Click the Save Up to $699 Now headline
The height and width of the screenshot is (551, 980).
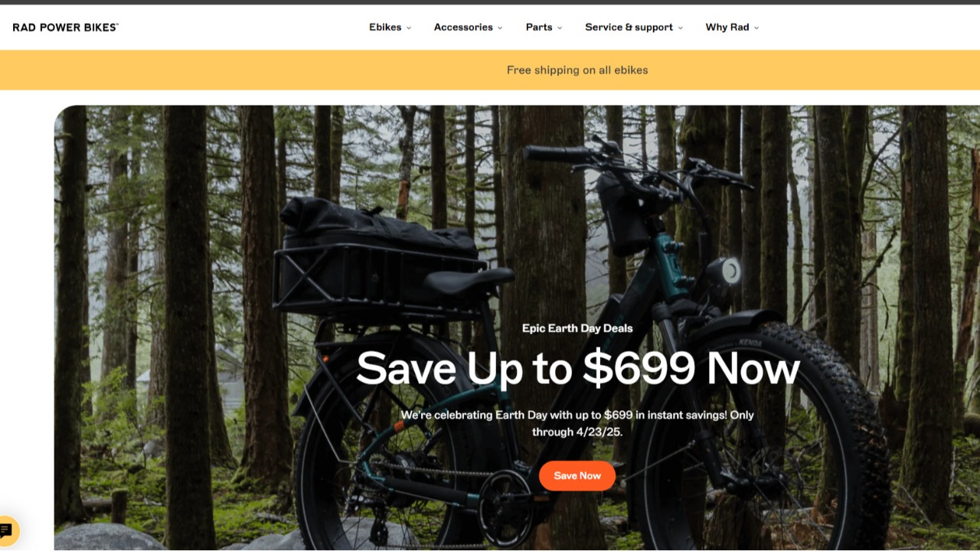pyautogui.click(x=578, y=368)
